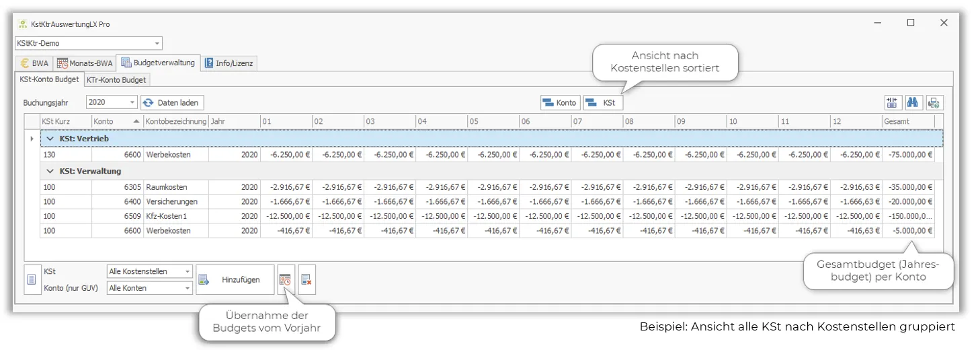The width and height of the screenshot is (980, 350).
Task: Open search with the binoculars icon
Action: pyautogui.click(x=913, y=103)
